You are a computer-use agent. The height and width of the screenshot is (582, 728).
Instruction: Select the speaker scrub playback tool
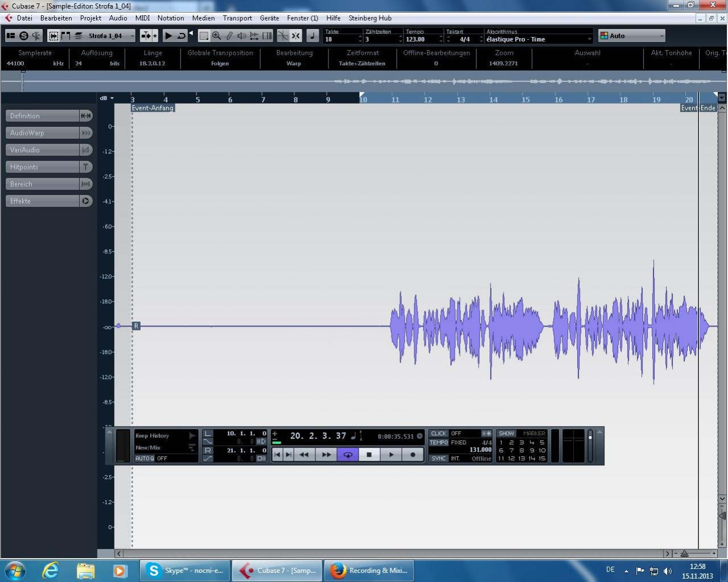(x=241, y=36)
